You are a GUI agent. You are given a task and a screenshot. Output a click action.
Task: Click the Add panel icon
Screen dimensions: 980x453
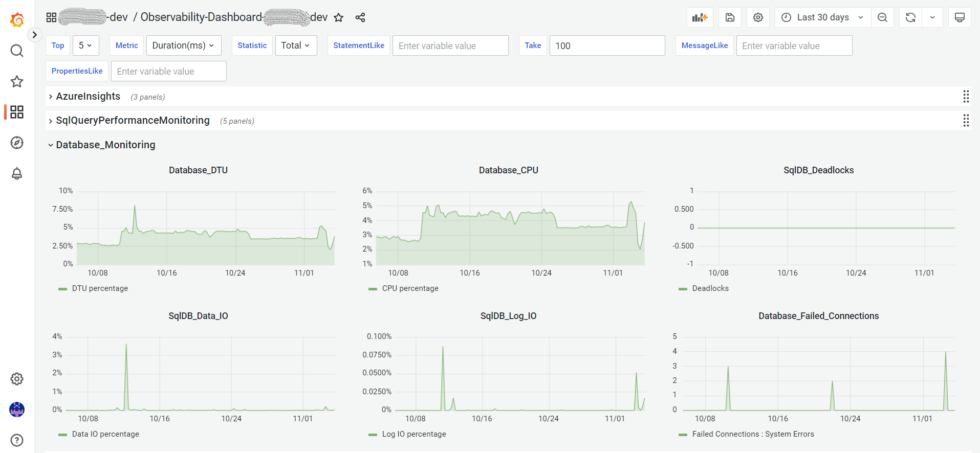(700, 17)
